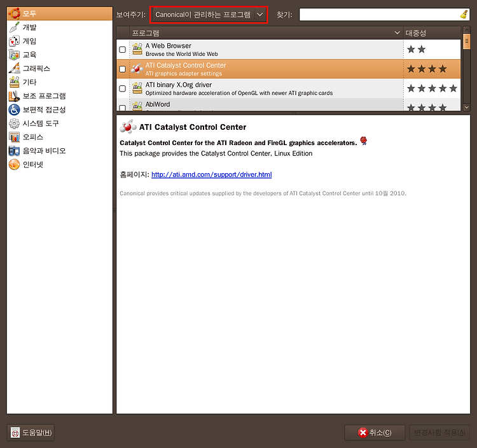Click ATI binary X.Org driver row title
The image size is (477, 448).
tap(178, 85)
